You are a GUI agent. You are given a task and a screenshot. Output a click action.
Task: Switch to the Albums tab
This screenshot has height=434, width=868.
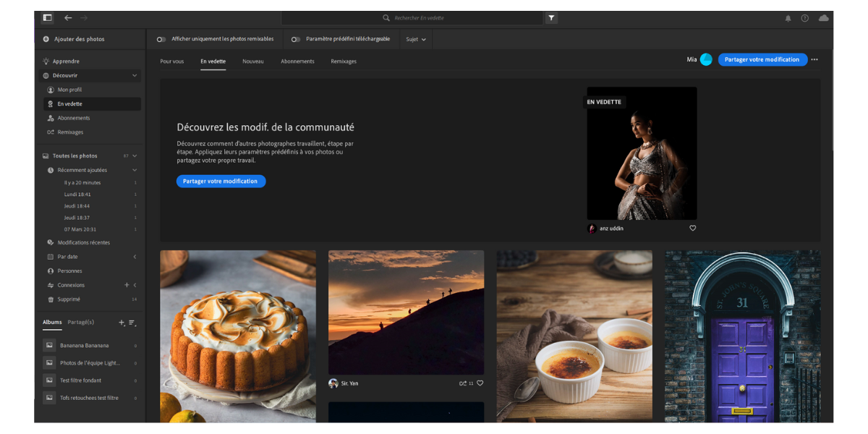click(52, 322)
